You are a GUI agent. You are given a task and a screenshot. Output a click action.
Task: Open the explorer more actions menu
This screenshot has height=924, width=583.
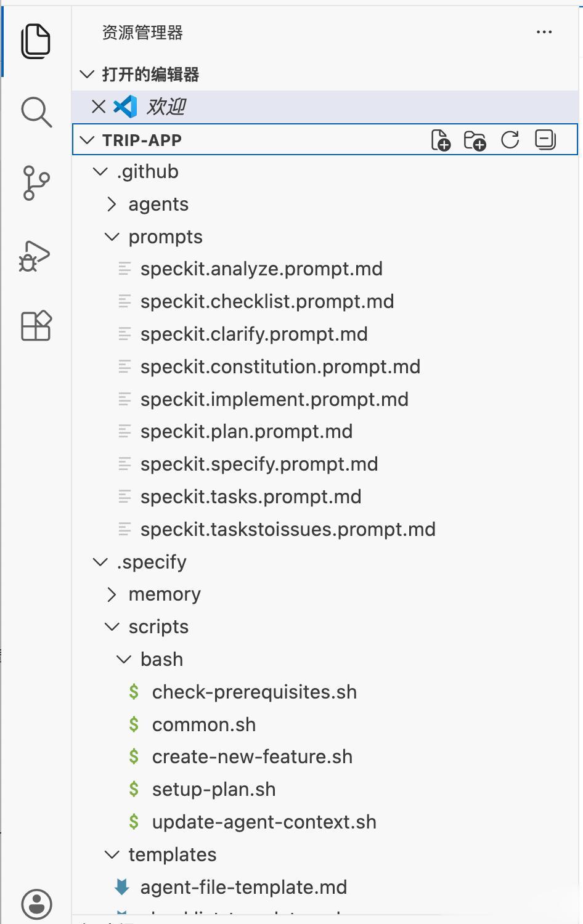[x=544, y=32]
